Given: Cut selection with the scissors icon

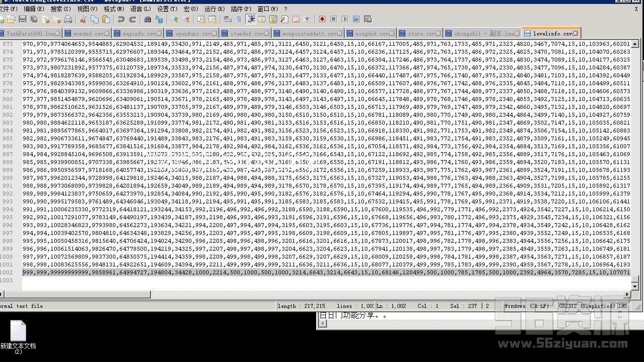Looking at the screenshot, I should point(83,19).
